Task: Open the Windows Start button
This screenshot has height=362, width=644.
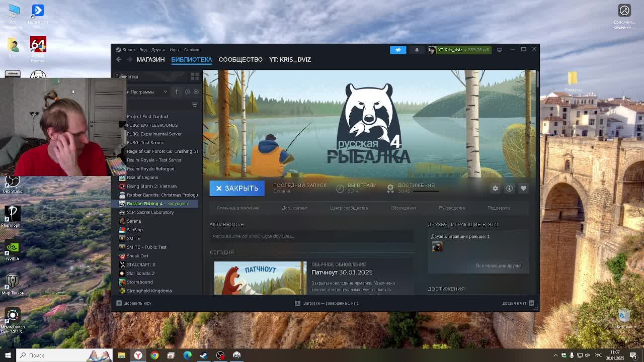Action: pyautogui.click(x=8, y=355)
